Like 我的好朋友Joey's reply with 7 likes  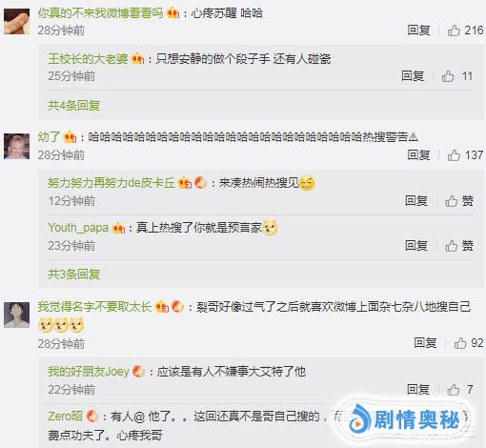pos(454,390)
